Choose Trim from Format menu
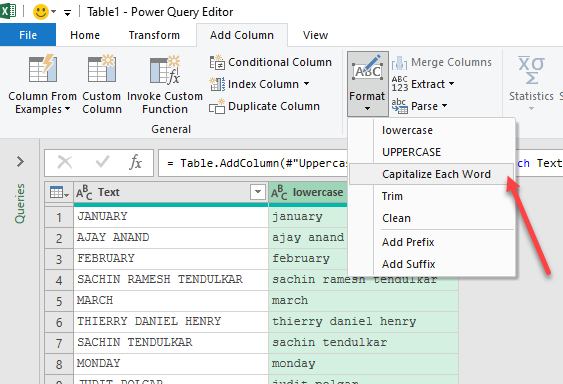Viewport: 563px width, 384px height. pos(432,196)
